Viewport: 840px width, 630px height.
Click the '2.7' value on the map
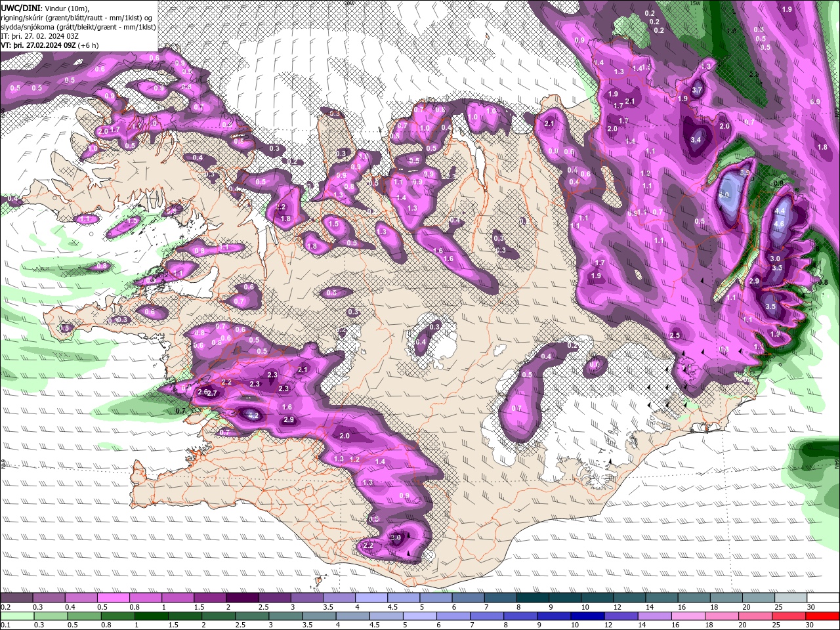click(x=212, y=393)
